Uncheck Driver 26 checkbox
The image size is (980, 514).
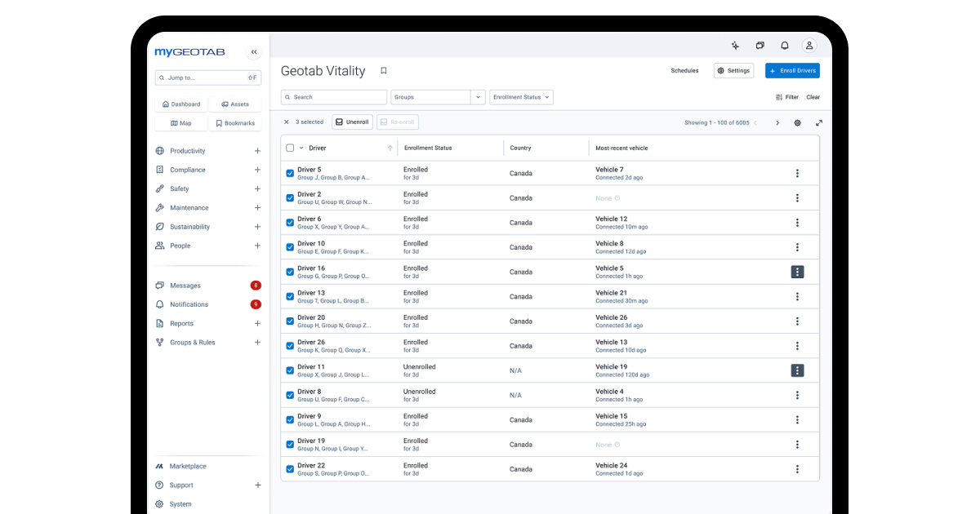click(x=290, y=346)
